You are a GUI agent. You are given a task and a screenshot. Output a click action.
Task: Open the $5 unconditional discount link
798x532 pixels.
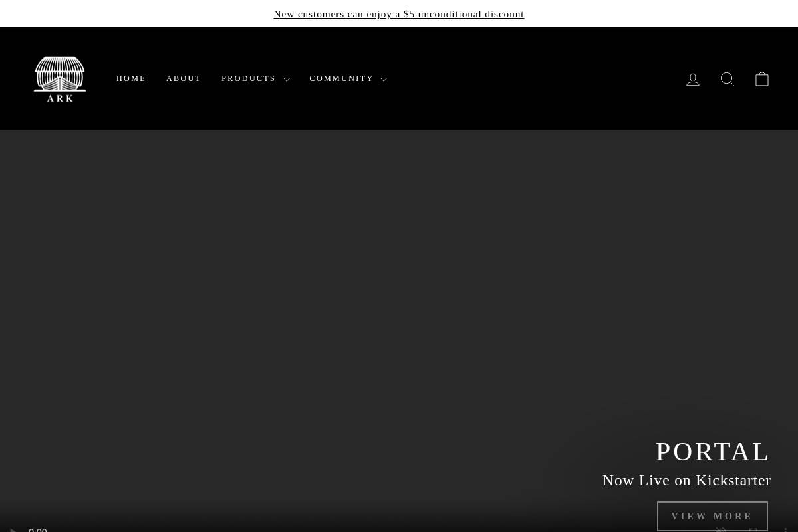click(399, 13)
